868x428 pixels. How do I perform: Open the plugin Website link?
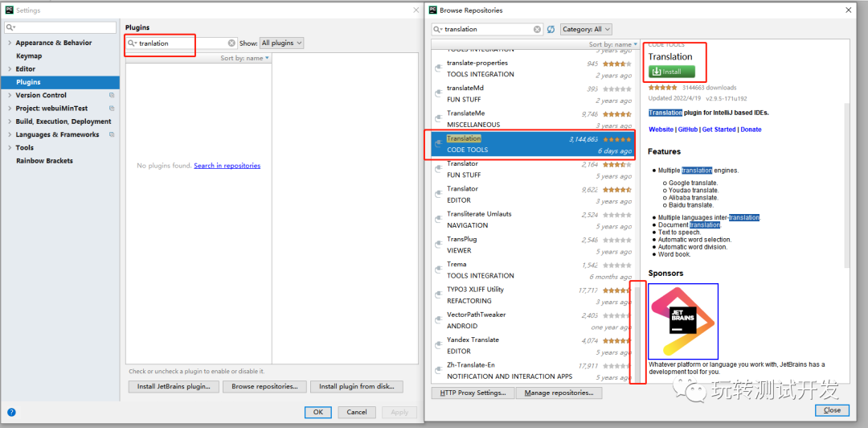[x=661, y=130]
